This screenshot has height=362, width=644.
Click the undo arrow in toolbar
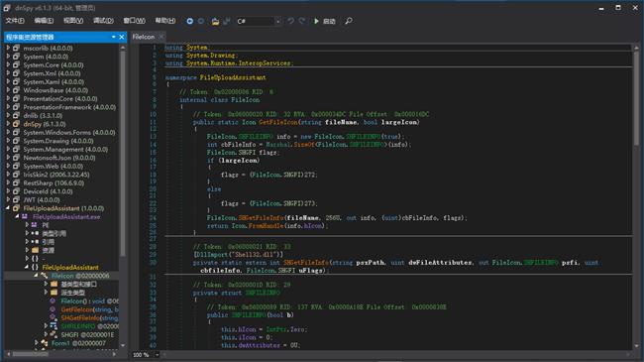[x=290, y=21]
